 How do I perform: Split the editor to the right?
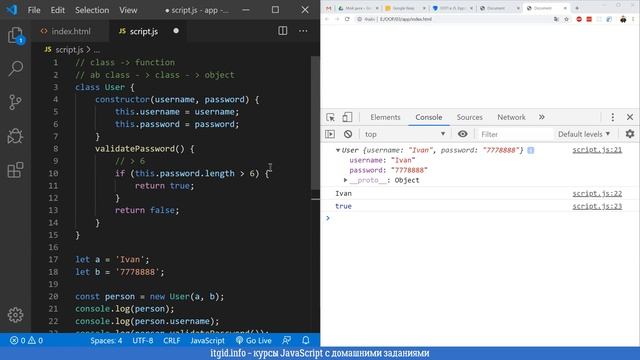pos(282,31)
